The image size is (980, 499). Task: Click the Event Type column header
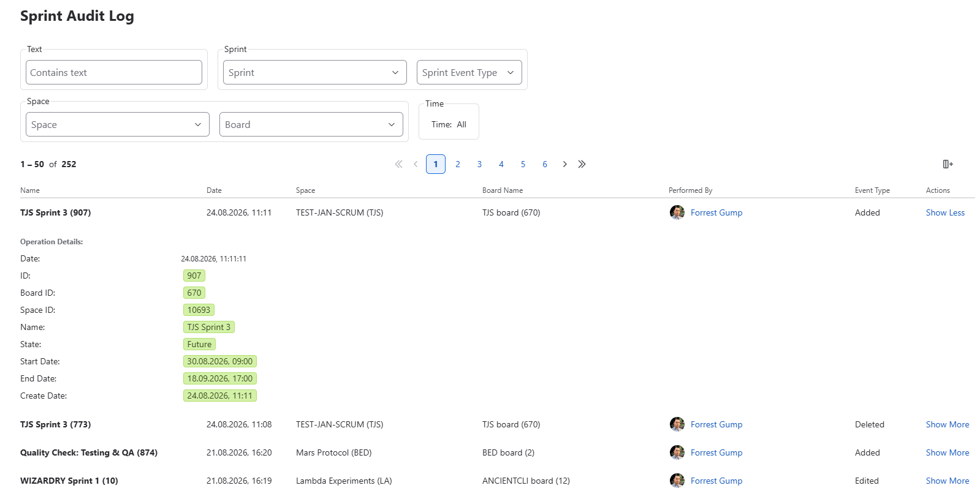872,190
